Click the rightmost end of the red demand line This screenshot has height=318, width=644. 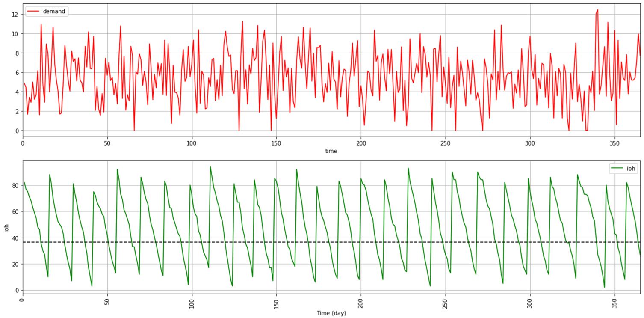(640, 56)
